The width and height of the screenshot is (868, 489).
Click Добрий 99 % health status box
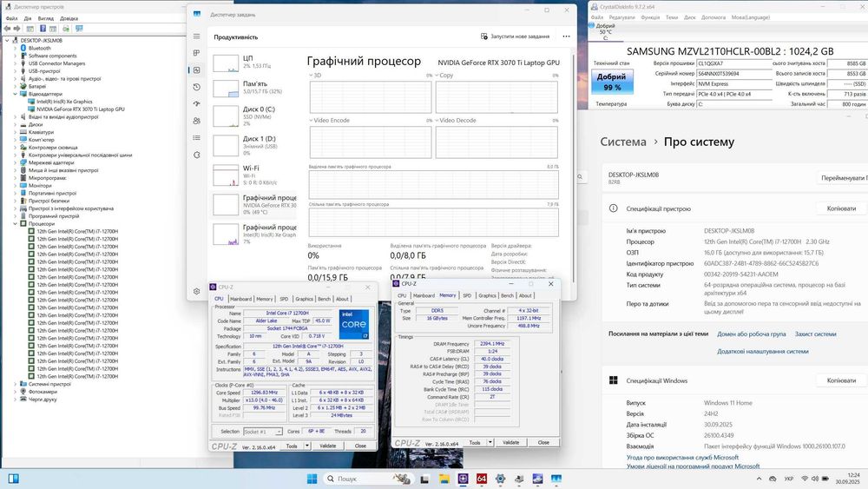tap(612, 82)
